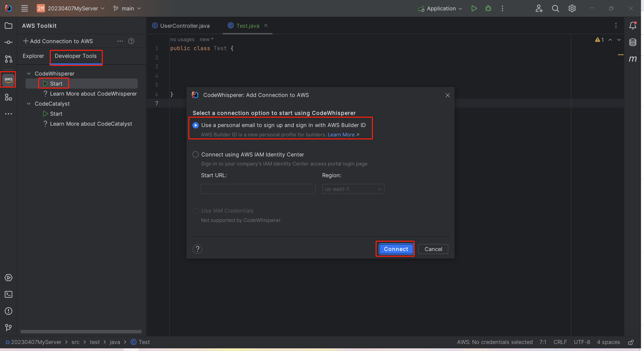Open the Project folder tool window
Viewport: 644px width, 351px height.
(x=8, y=26)
